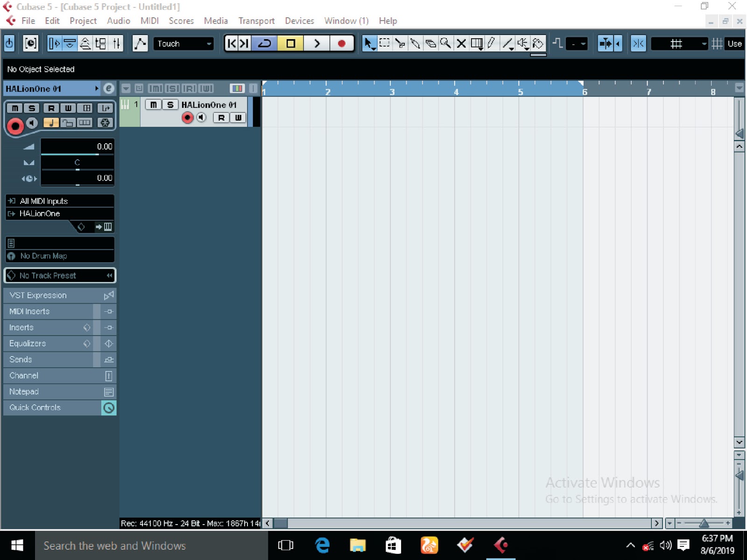The image size is (747, 560).
Task: Click the transport Record button
Action: [342, 43]
